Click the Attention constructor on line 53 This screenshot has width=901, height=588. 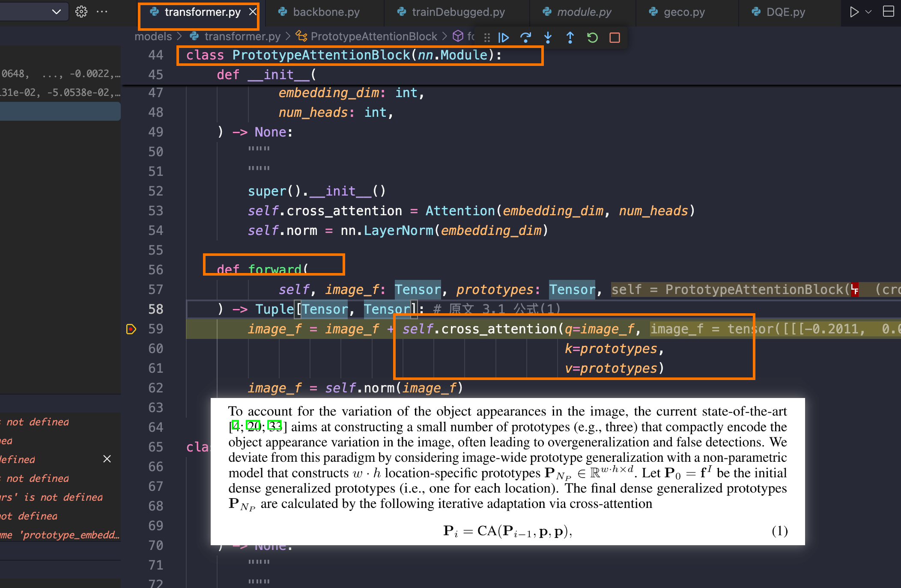(460, 211)
